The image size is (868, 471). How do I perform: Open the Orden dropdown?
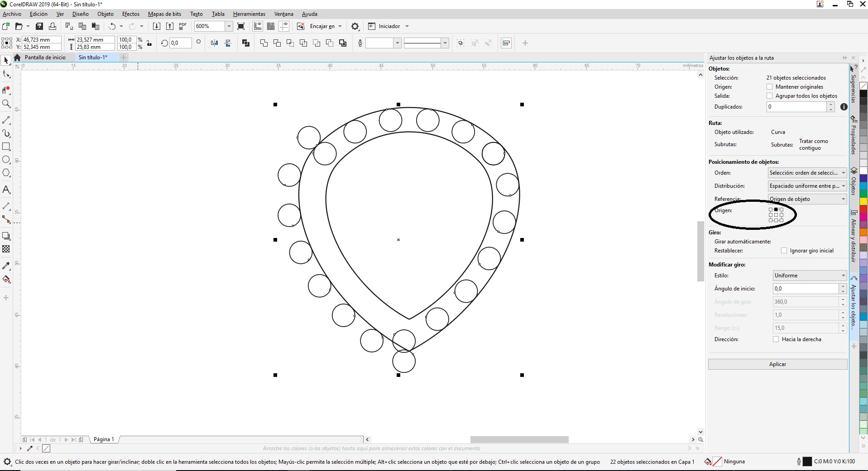[807, 173]
